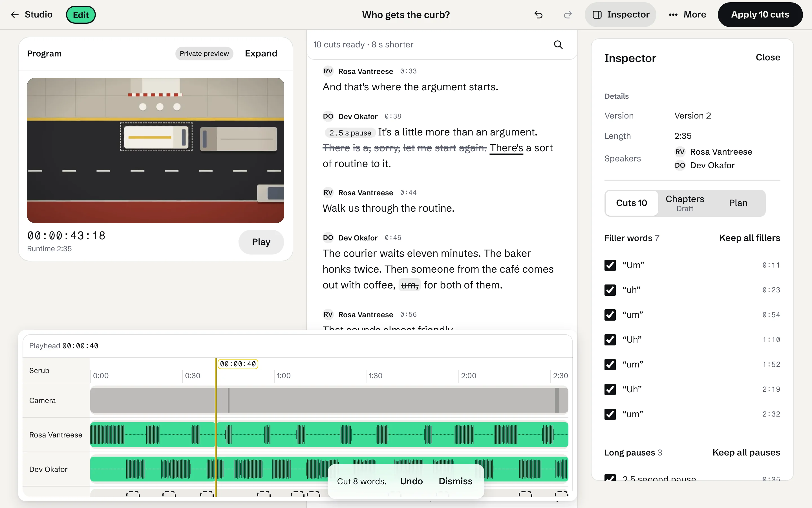Click the 0:46 transcript timestamp
This screenshot has width=812, height=508.
393,238
